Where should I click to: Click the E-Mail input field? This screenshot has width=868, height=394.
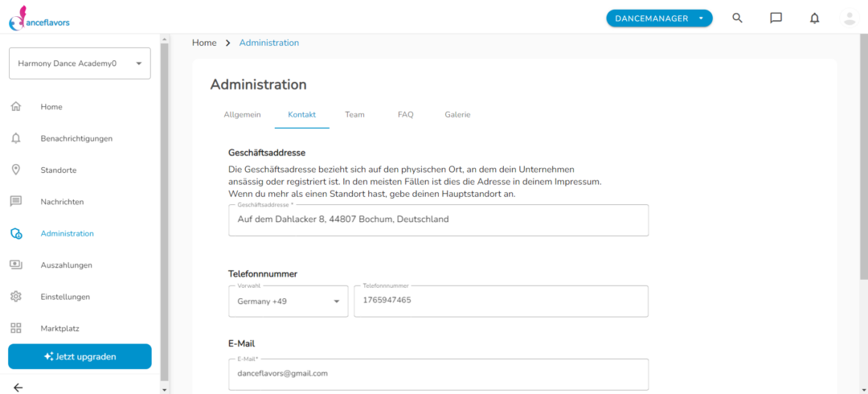point(439,375)
